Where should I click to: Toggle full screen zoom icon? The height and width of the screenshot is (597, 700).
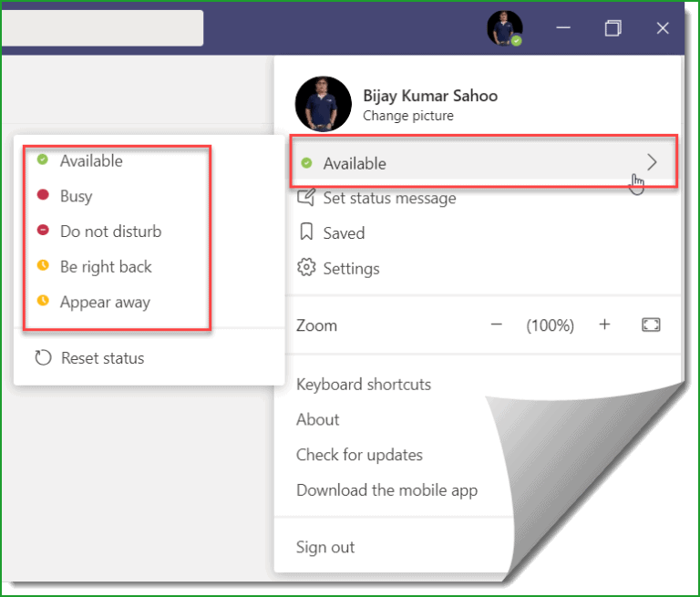pos(651,325)
